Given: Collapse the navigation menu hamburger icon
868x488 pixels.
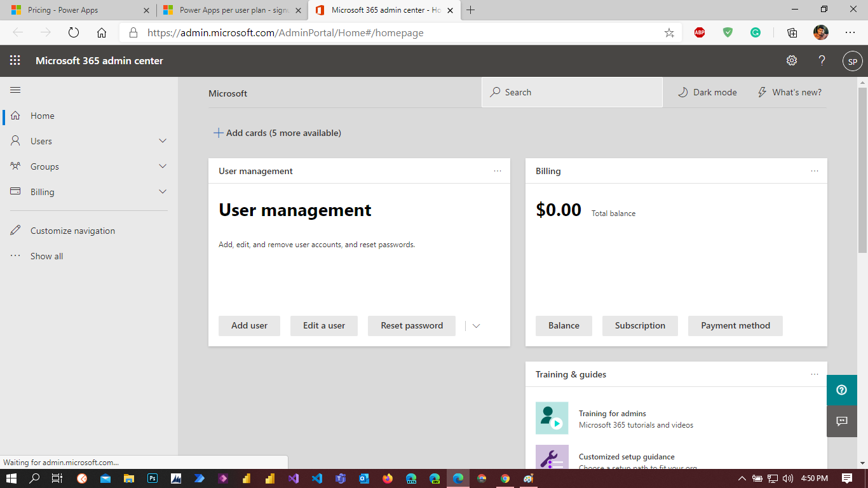Looking at the screenshot, I should coord(15,90).
